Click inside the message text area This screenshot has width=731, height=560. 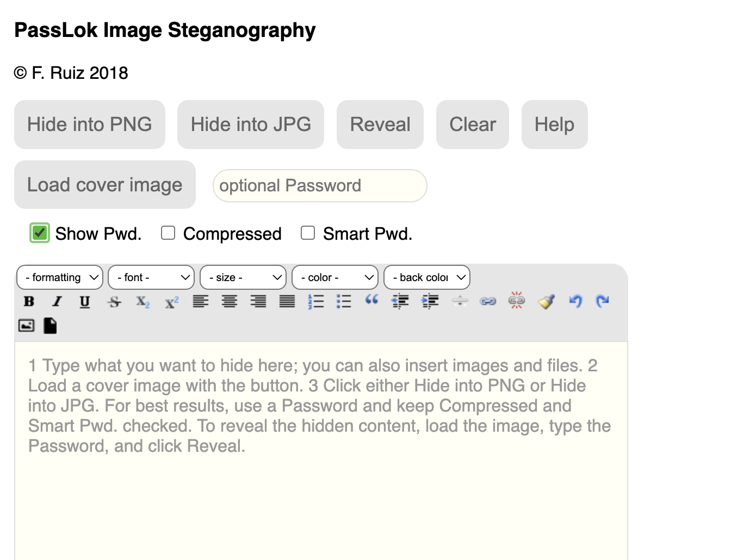321,450
